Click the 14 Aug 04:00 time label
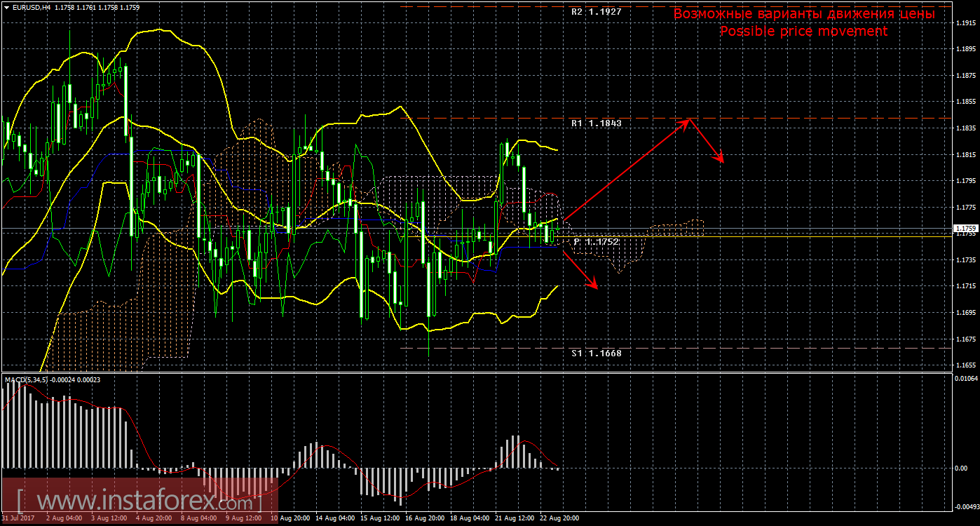Viewport: 980px width, 526px height. [335, 518]
